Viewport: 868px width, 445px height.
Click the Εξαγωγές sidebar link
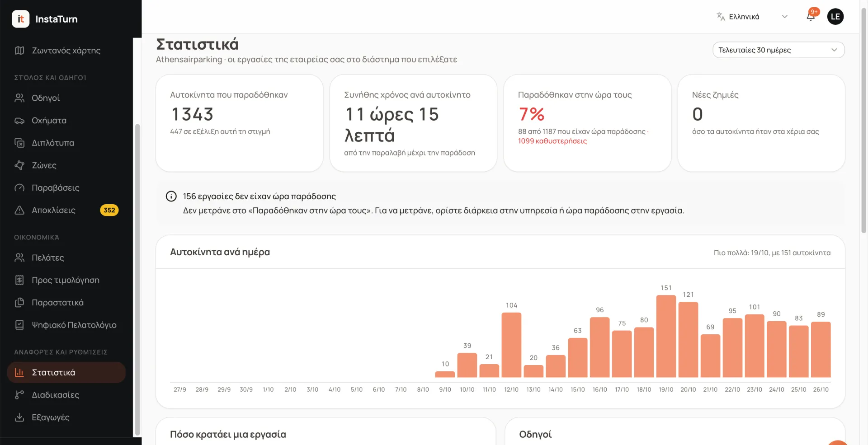tap(66, 417)
